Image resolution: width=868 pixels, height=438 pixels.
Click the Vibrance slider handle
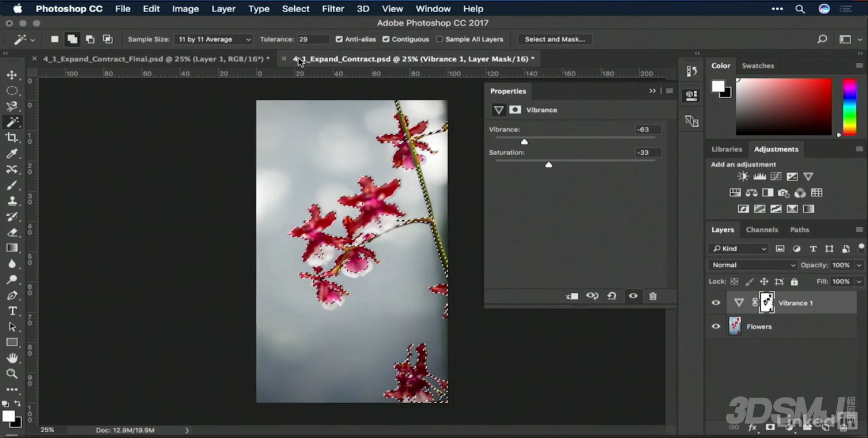tap(524, 142)
